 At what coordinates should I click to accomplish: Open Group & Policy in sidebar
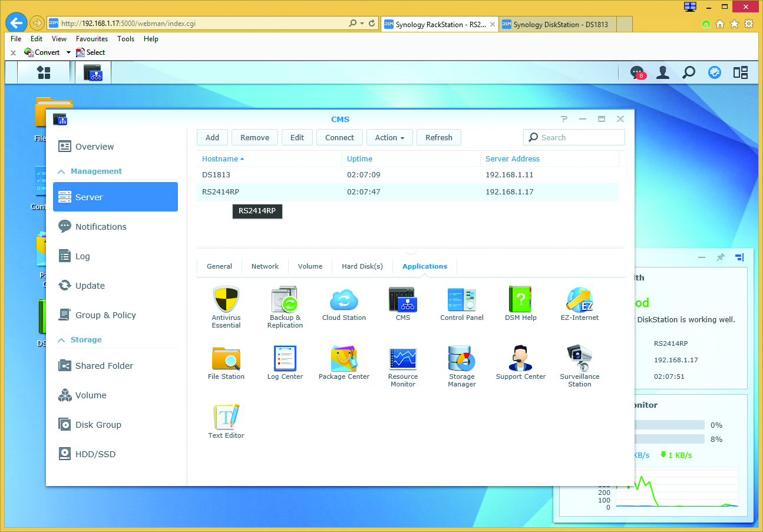[x=115, y=315]
